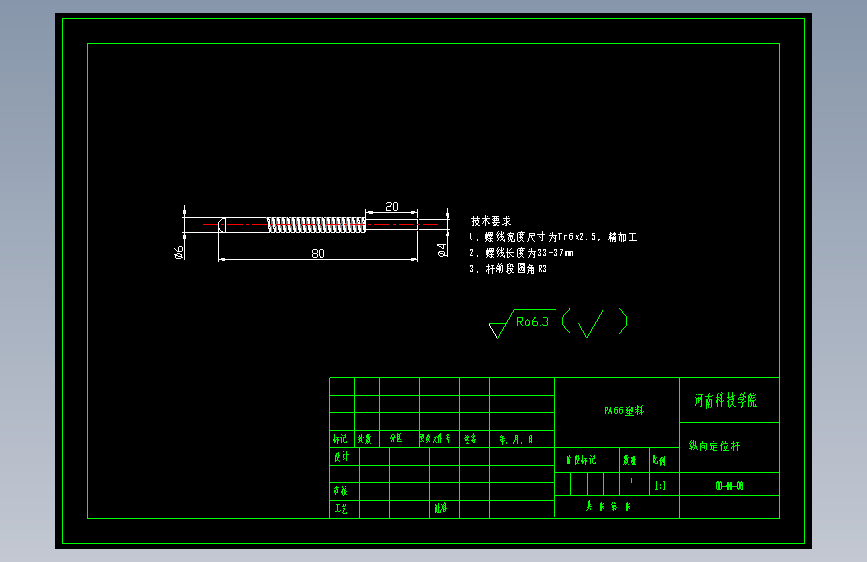Viewport: 867px width, 562px height.
Task: Click the '20' dimension text
Action: pos(392,206)
